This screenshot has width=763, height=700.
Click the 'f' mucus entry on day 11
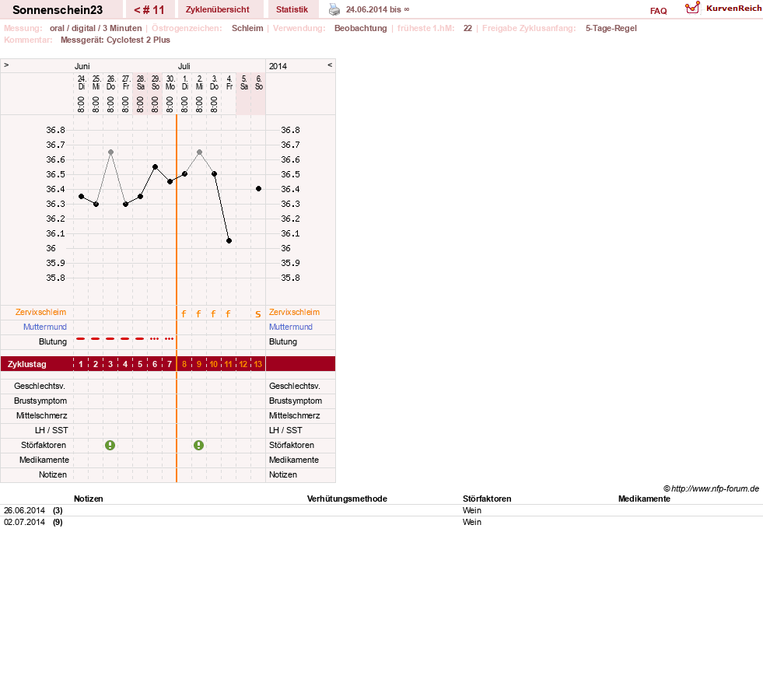pyautogui.click(x=228, y=313)
